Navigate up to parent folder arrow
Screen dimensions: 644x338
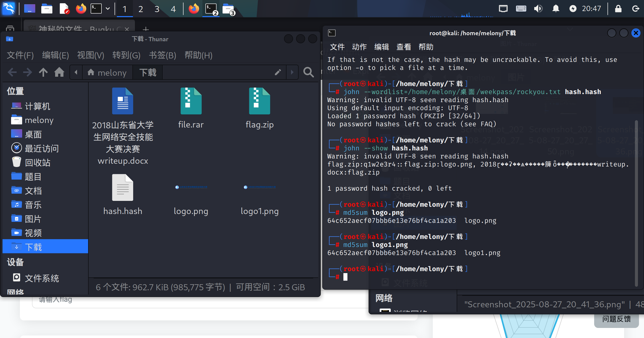43,72
